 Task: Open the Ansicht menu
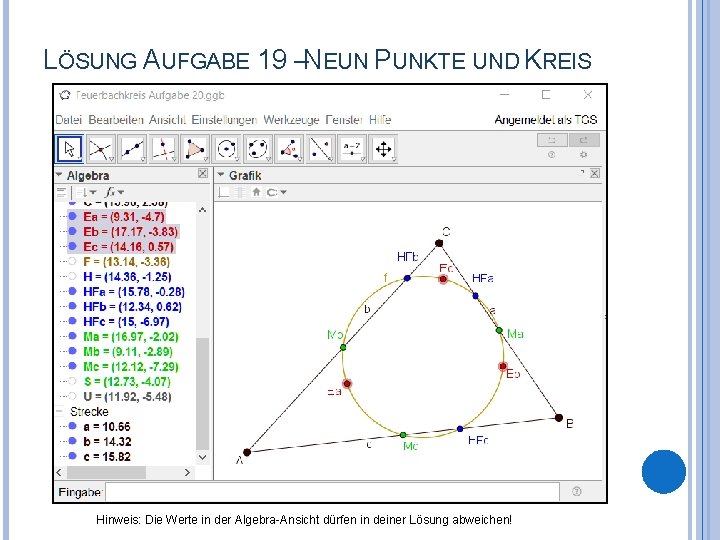click(167, 120)
